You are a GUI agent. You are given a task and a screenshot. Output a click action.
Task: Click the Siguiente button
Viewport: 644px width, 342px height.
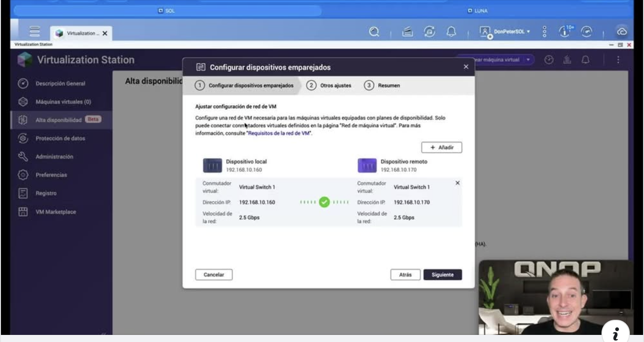442,274
